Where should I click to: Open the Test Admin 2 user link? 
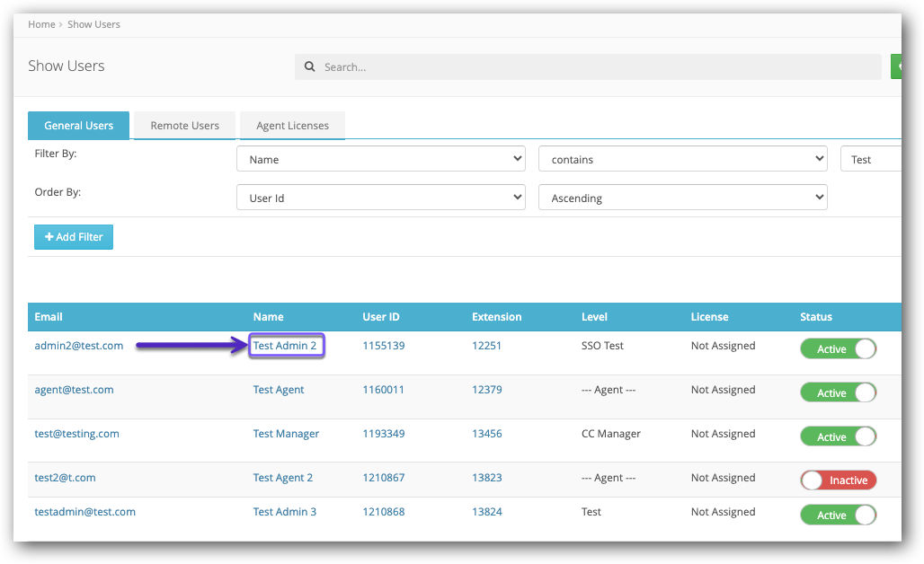point(285,346)
